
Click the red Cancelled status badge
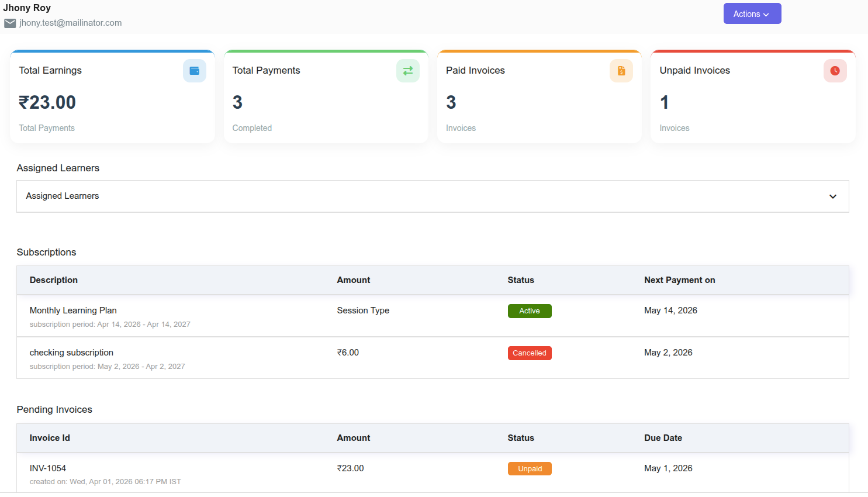530,353
